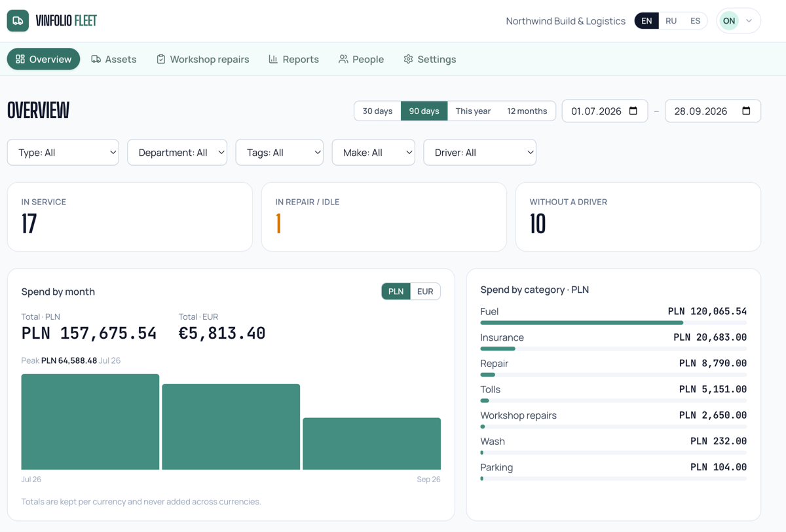Switch language to EN

click(646, 21)
